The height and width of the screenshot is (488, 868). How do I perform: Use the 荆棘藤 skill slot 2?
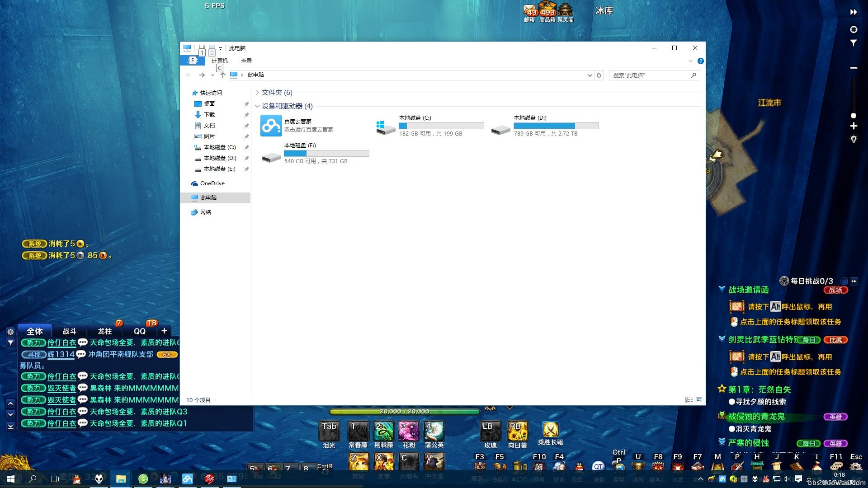tap(383, 431)
